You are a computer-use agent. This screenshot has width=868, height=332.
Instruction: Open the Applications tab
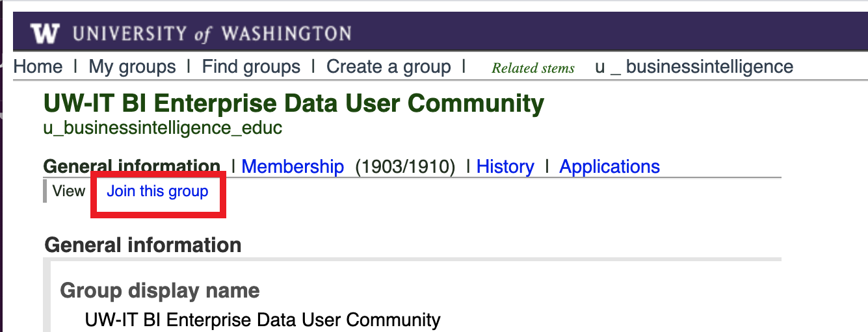[609, 167]
